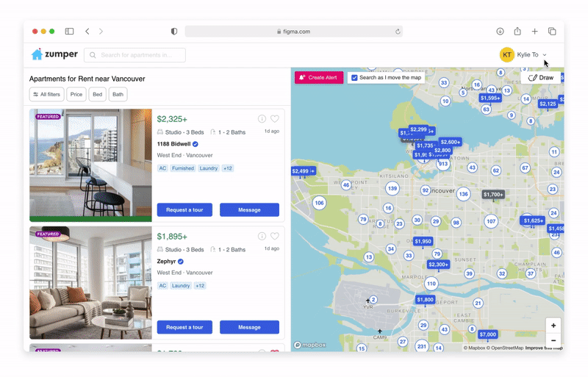Select the $7,000 map price marker
This screenshot has width=588, height=377.
pyautogui.click(x=487, y=334)
